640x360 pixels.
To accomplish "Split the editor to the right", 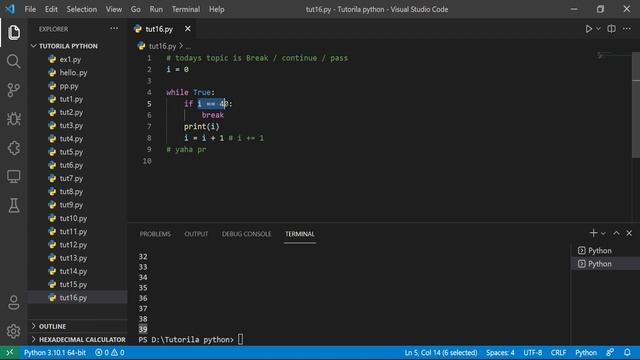I will point(611,29).
